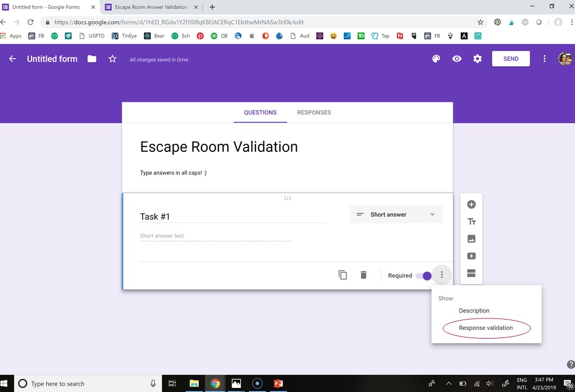Open the Apps shortcut in bookmarks bar
This screenshot has height=392, width=575.
[x=11, y=35]
